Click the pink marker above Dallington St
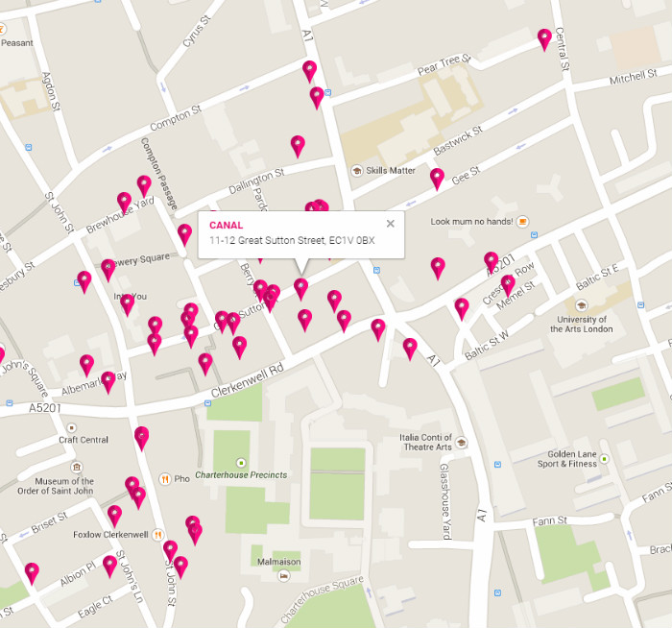This screenshot has height=628, width=672. (298, 146)
